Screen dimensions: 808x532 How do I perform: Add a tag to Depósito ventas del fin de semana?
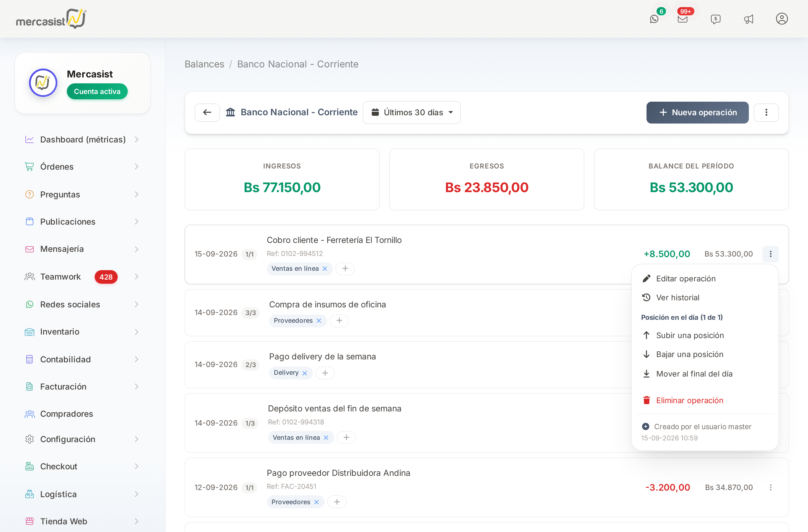point(346,437)
